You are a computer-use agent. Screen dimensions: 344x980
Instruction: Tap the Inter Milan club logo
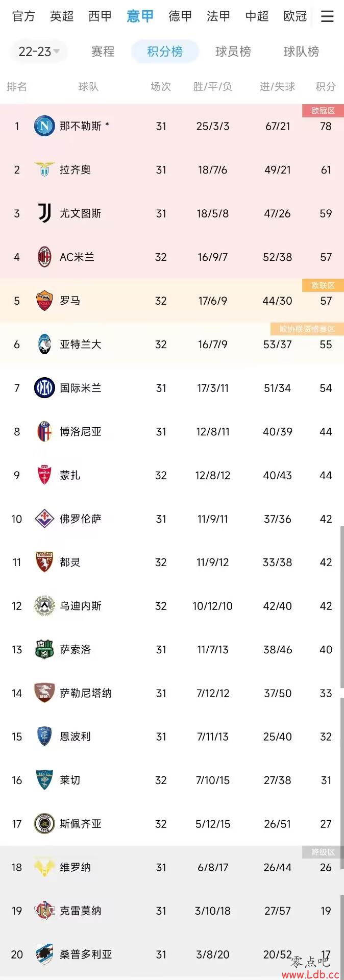tap(44, 388)
